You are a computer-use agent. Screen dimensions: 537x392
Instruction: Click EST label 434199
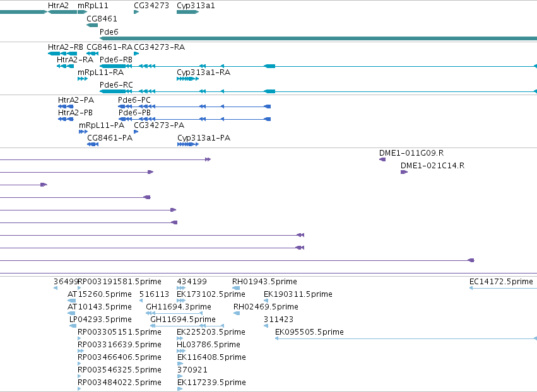(192, 282)
